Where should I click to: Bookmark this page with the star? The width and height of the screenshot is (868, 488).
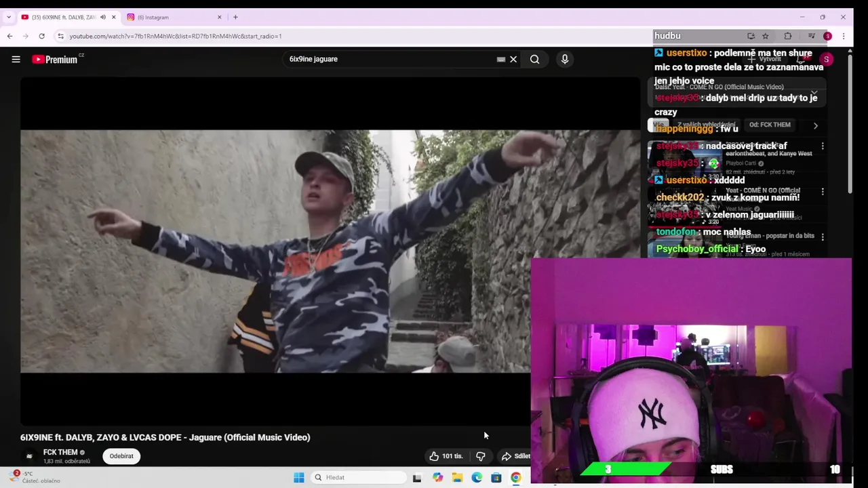click(x=766, y=36)
